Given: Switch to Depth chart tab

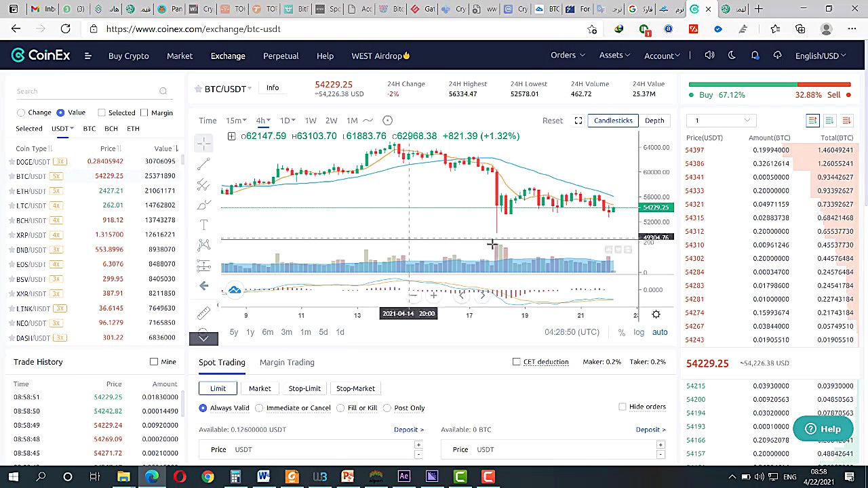Looking at the screenshot, I should [654, 121].
